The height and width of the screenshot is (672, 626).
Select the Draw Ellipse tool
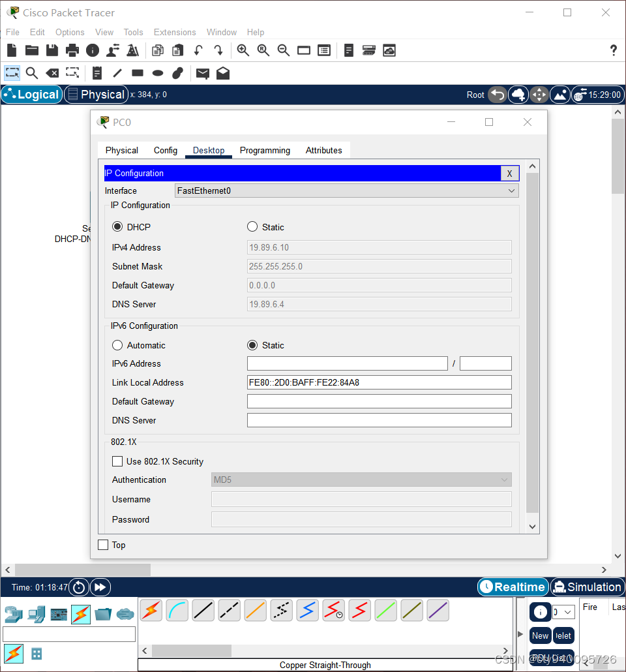click(x=158, y=73)
